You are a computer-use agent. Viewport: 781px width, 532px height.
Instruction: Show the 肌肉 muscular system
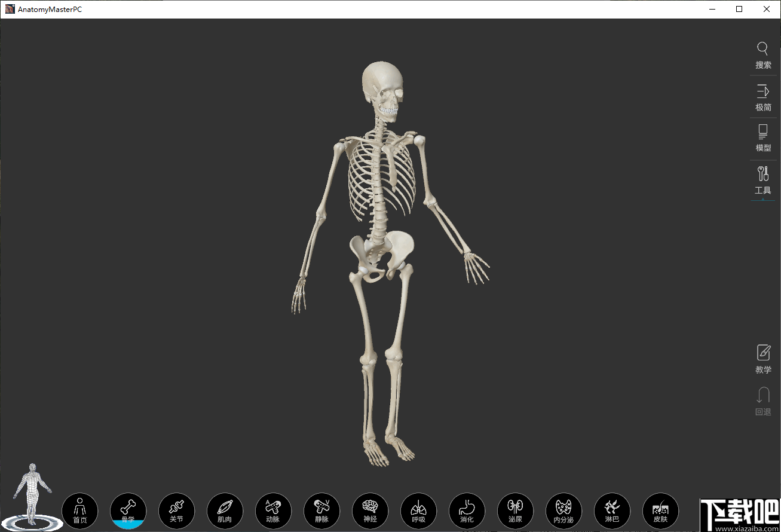(225, 510)
